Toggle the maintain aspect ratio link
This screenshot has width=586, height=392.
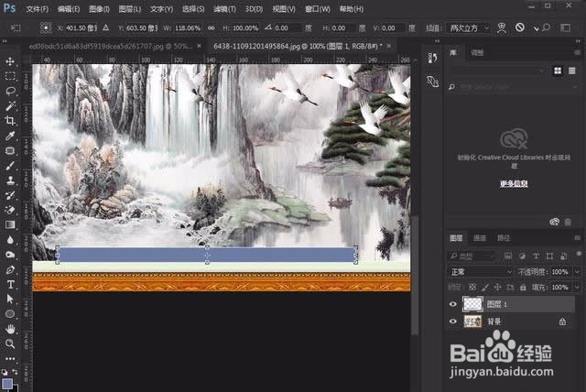(212, 28)
